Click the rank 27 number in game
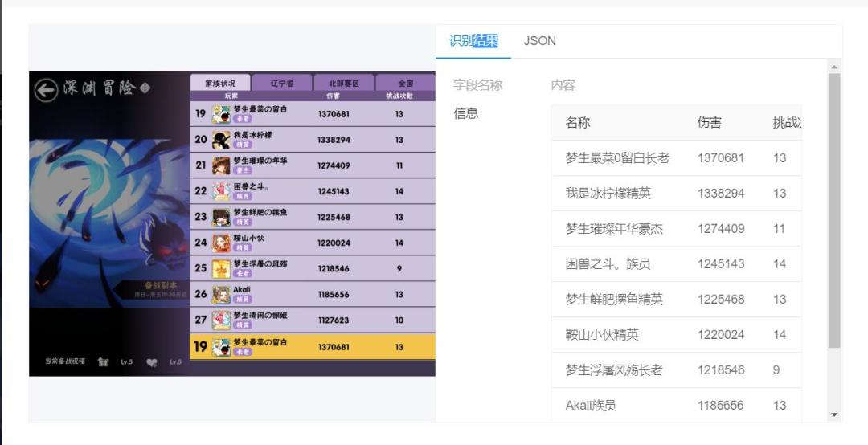Image resolution: width=868 pixels, height=445 pixels. [x=200, y=320]
